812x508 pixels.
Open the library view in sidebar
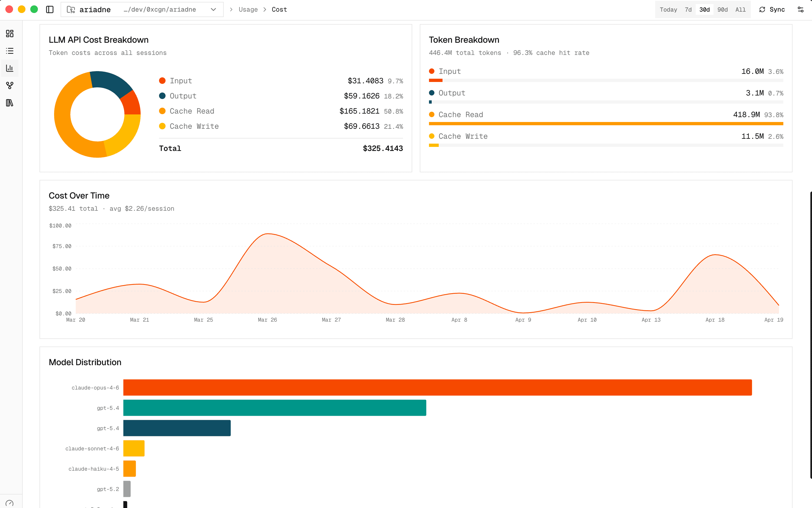click(9, 103)
